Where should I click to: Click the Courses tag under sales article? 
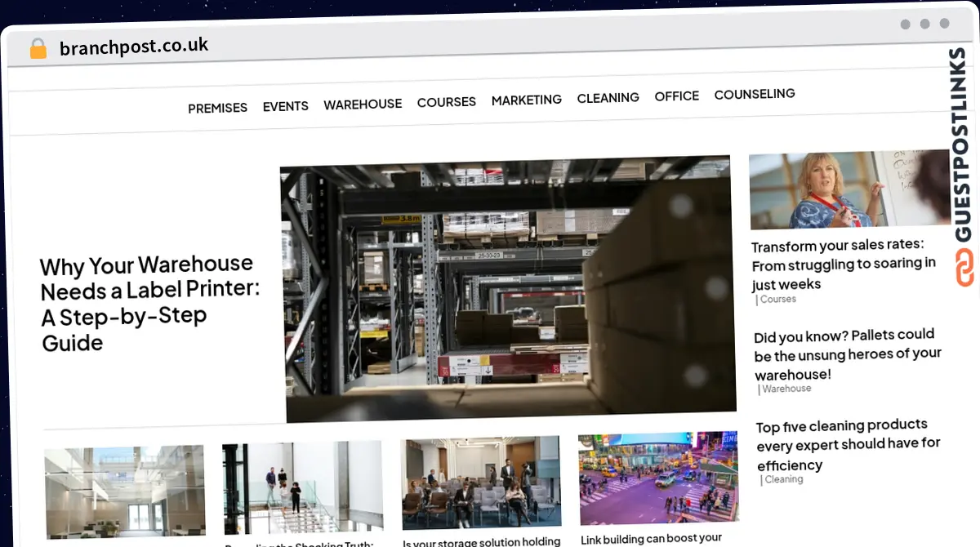[x=777, y=300]
